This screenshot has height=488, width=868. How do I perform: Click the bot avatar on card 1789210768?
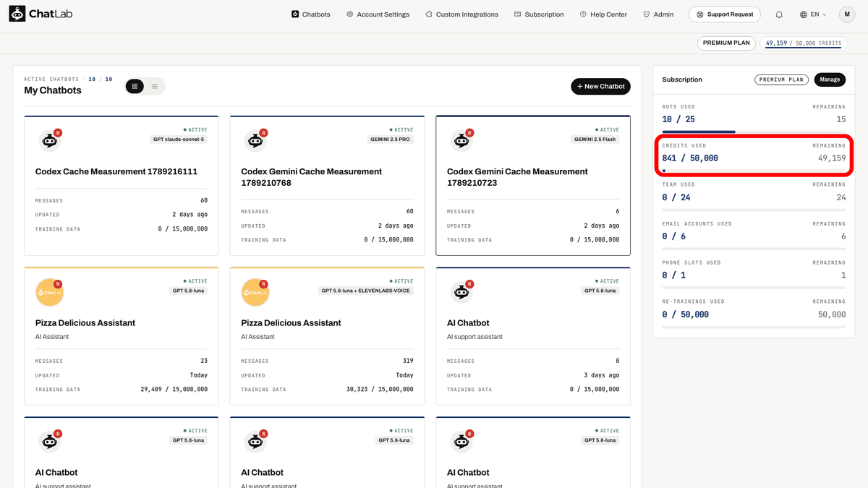coord(255,141)
